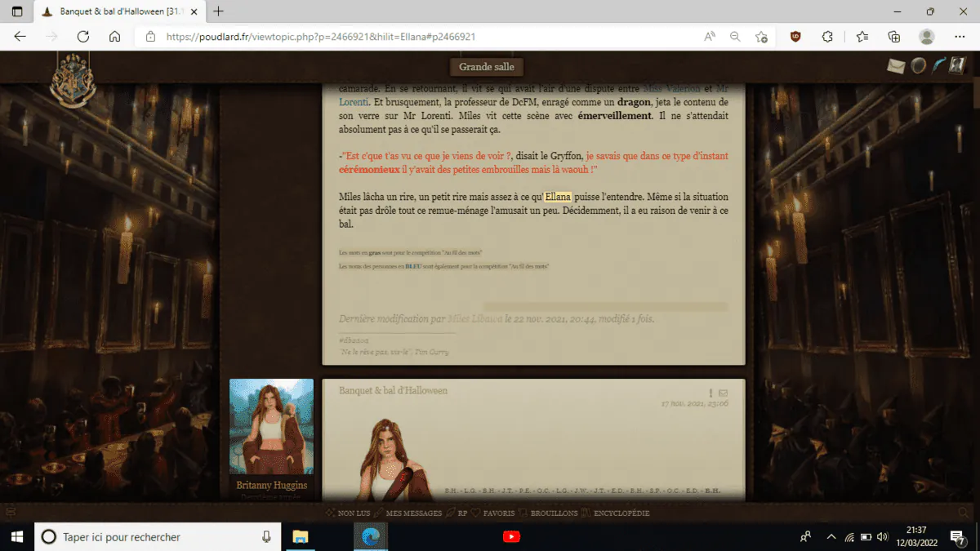Open the RP link in bottom bar
This screenshot has width=980, height=551.
pyautogui.click(x=457, y=513)
